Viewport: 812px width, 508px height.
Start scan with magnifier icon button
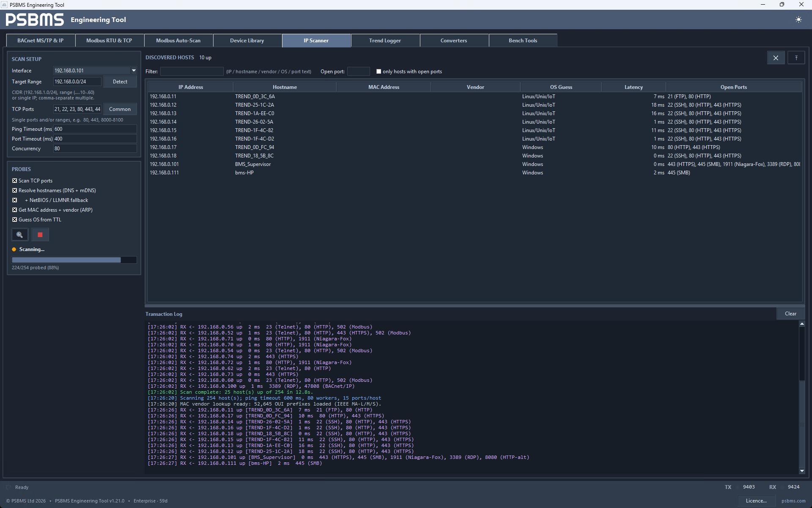click(19, 235)
